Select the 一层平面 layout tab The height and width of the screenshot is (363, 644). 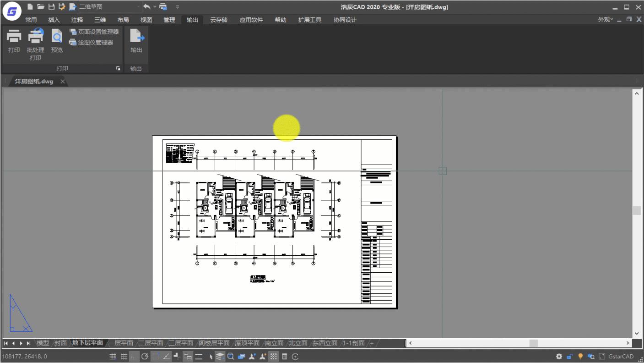click(x=121, y=343)
